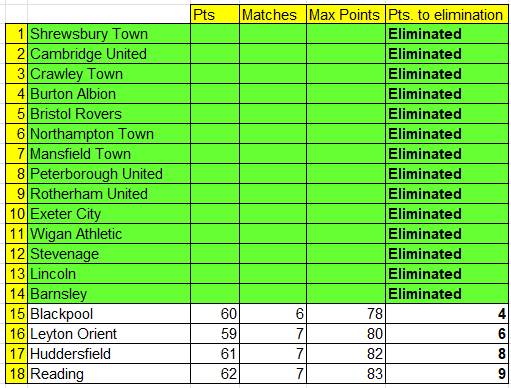Click the Max Points header cell
The height and width of the screenshot is (388, 511).
pos(346,14)
